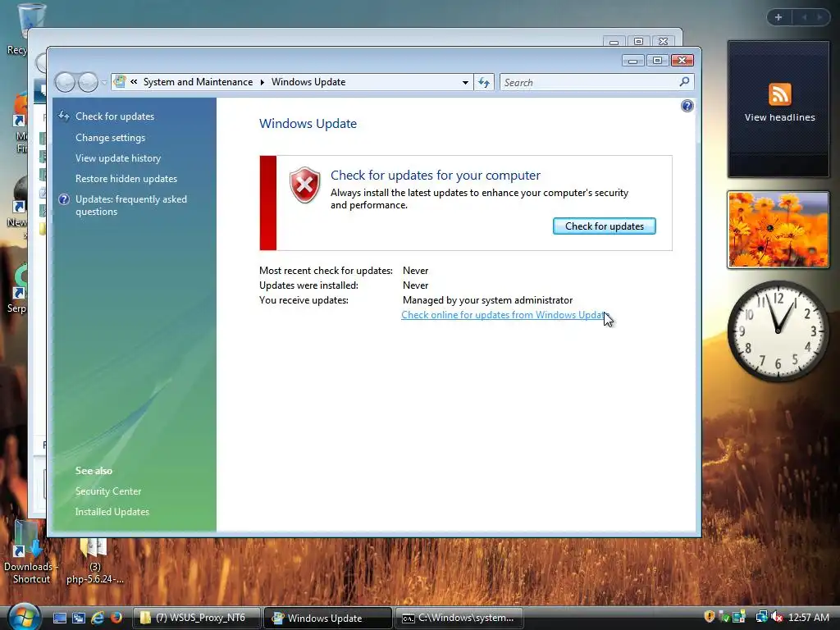Screen dimensions: 840x630
Task: Click the Windows Update taskbar button
Action: (327, 618)
